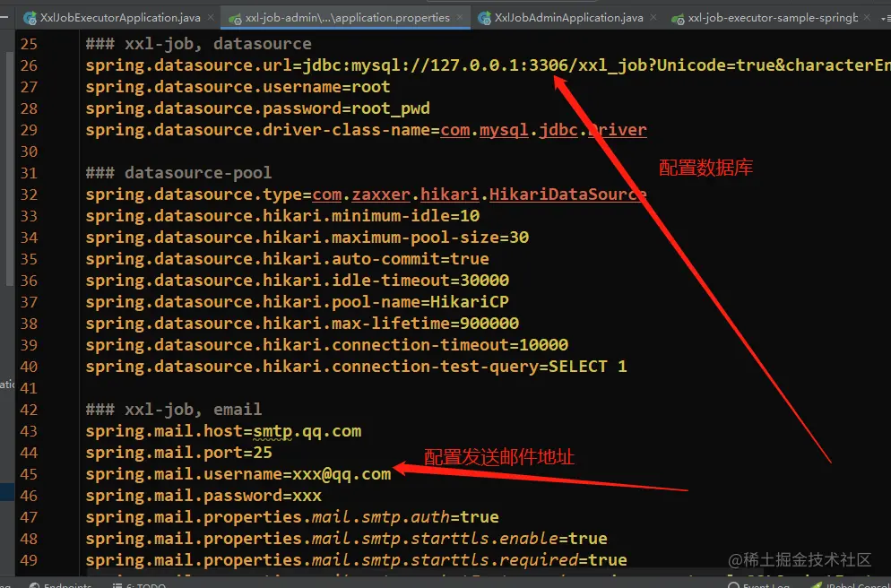Click the xxl-job-executor-sample Spring file icon
This screenshot has height=588, width=891.
tap(678, 19)
